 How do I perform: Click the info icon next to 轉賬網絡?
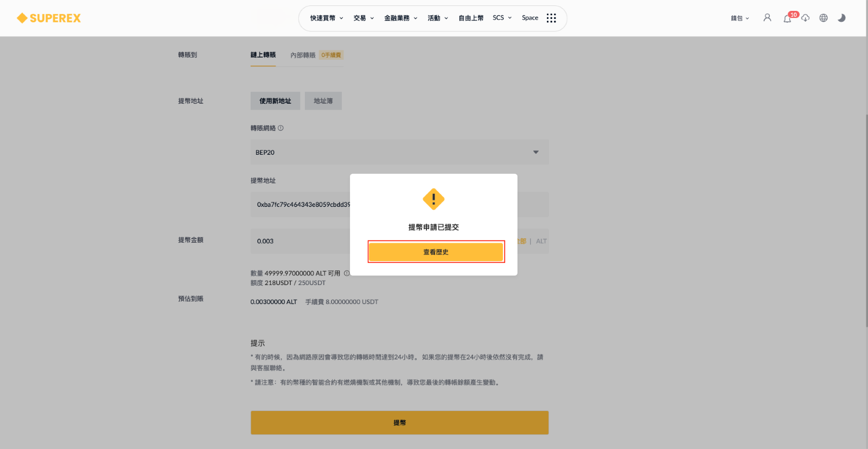pos(280,128)
